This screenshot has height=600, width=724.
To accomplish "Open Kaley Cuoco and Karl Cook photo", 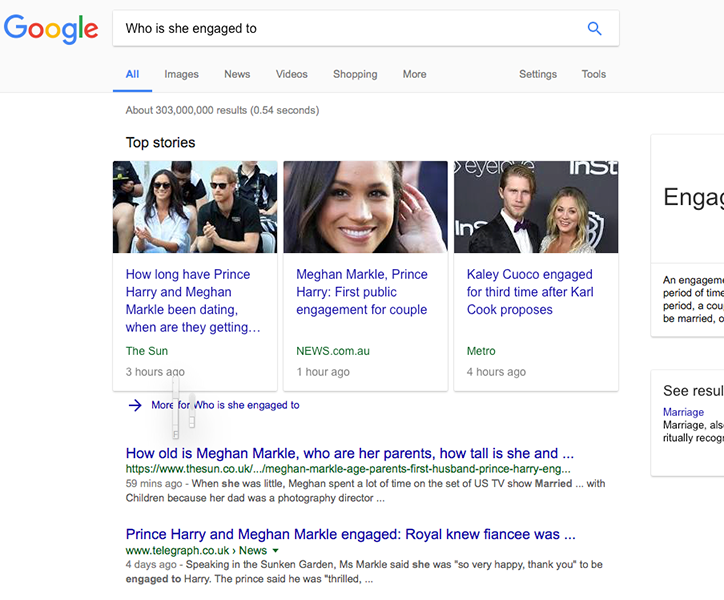I will (536, 207).
